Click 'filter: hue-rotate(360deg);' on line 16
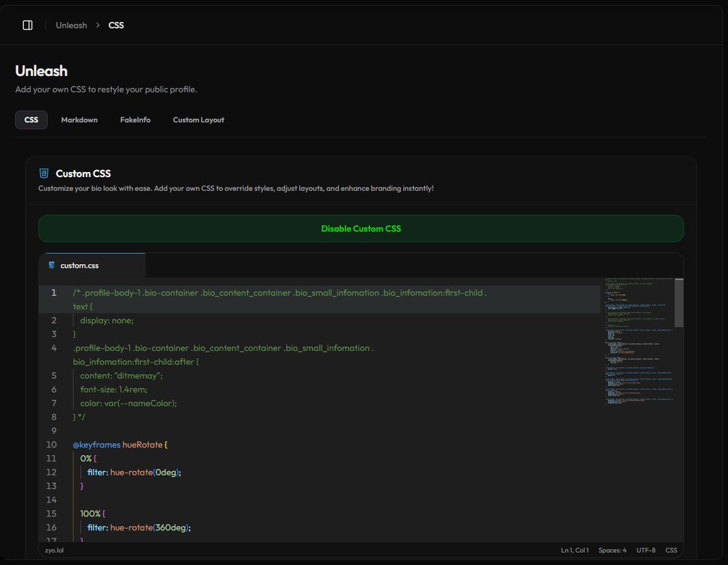This screenshot has height=565, width=728. (x=139, y=527)
